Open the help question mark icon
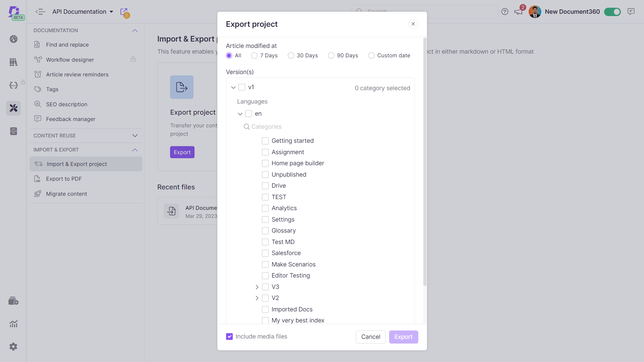 [x=505, y=12]
